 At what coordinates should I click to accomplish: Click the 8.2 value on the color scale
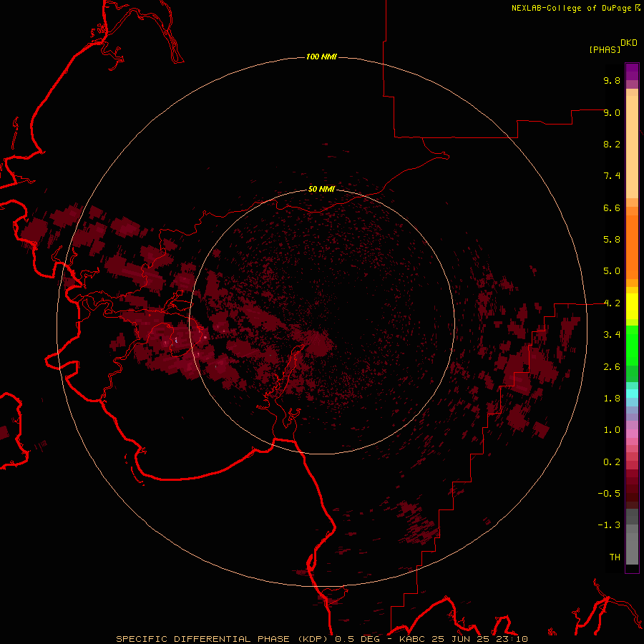point(612,144)
